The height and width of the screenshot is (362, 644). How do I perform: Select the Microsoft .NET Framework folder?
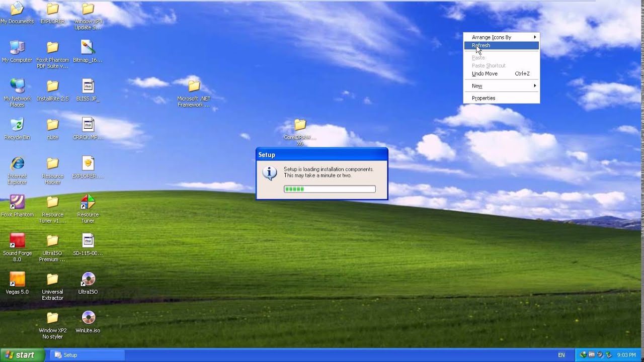point(194,86)
